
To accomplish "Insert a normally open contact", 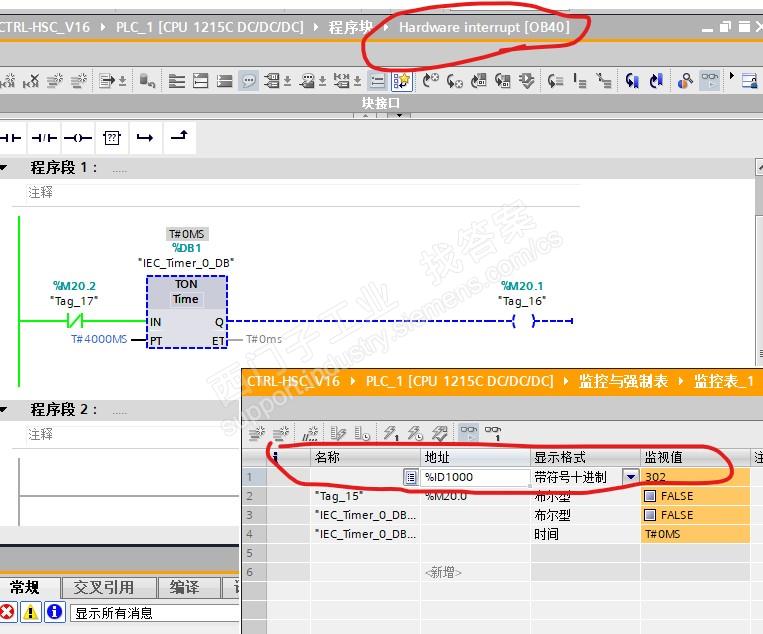I will (x=11, y=138).
